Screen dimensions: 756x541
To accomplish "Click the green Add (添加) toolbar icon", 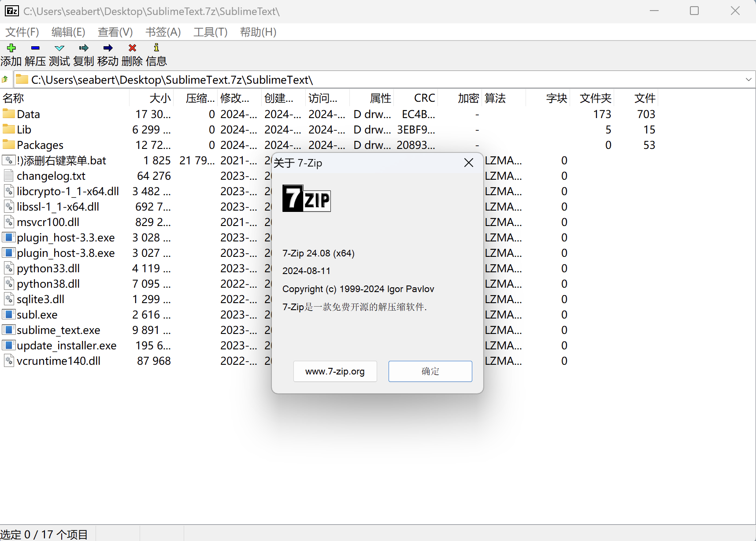I will click(x=11, y=48).
